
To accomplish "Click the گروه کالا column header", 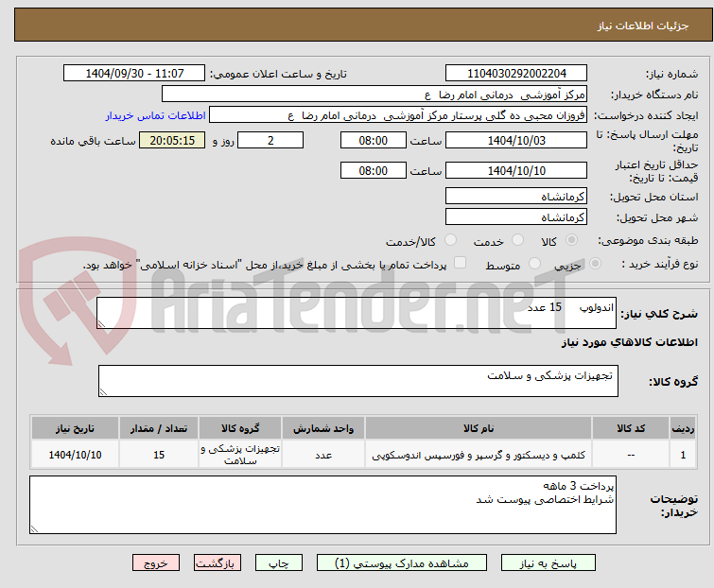I will click(x=240, y=428).
